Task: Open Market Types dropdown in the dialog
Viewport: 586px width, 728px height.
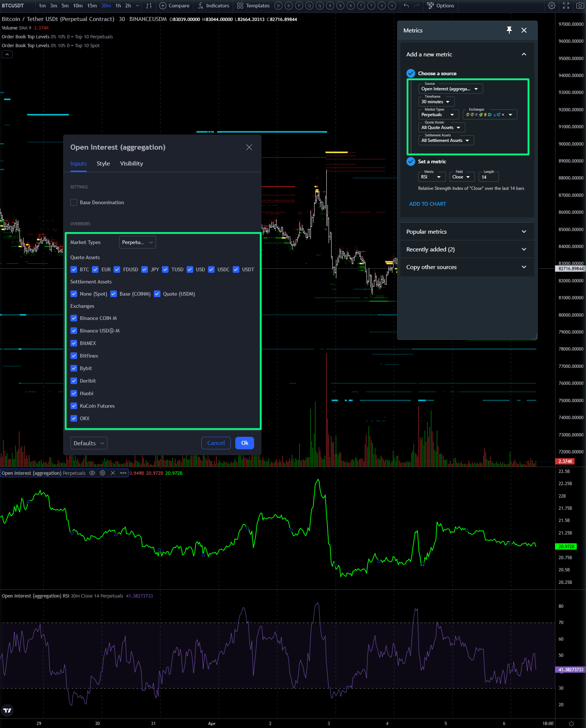Action: point(138,242)
